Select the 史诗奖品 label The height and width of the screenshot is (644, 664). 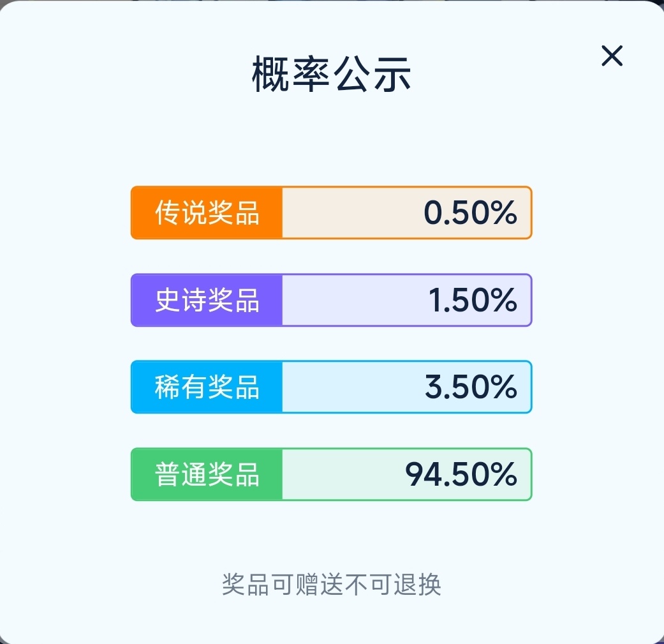click(207, 300)
